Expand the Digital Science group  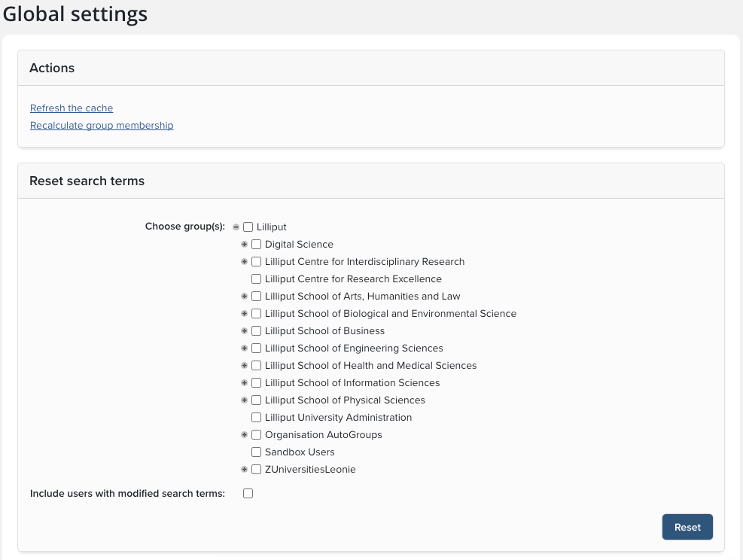click(x=244, y=245)
